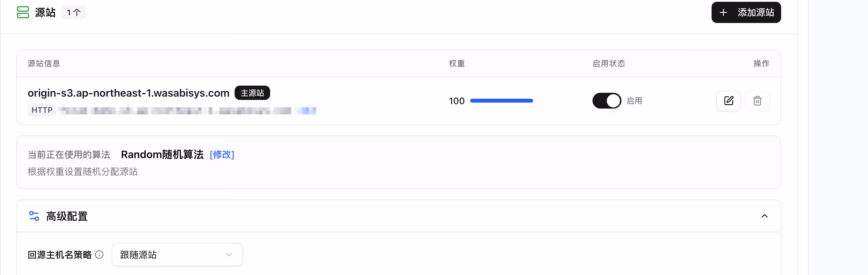The image size is (868, 275).
Task: Click the 1个 count badge
Action: [73, 13]
